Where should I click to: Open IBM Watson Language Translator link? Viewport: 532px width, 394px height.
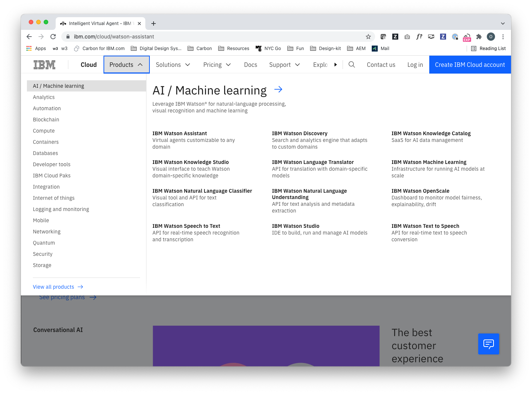pos(313,162)
